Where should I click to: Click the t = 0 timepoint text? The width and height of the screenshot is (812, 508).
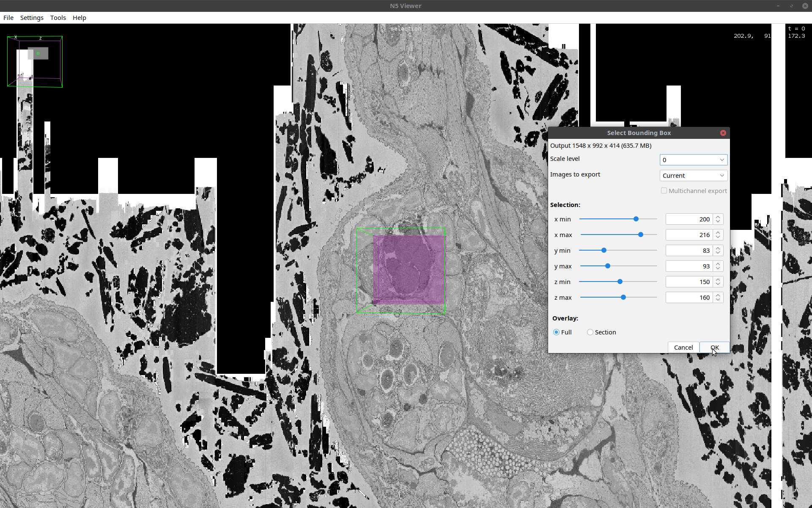(x=796, y=29)
